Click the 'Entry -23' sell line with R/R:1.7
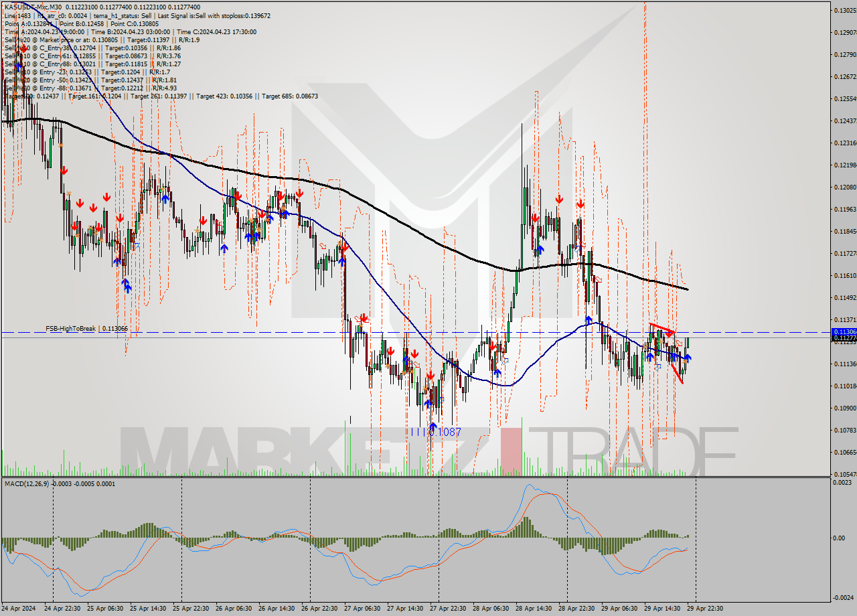 click(87, 72)
